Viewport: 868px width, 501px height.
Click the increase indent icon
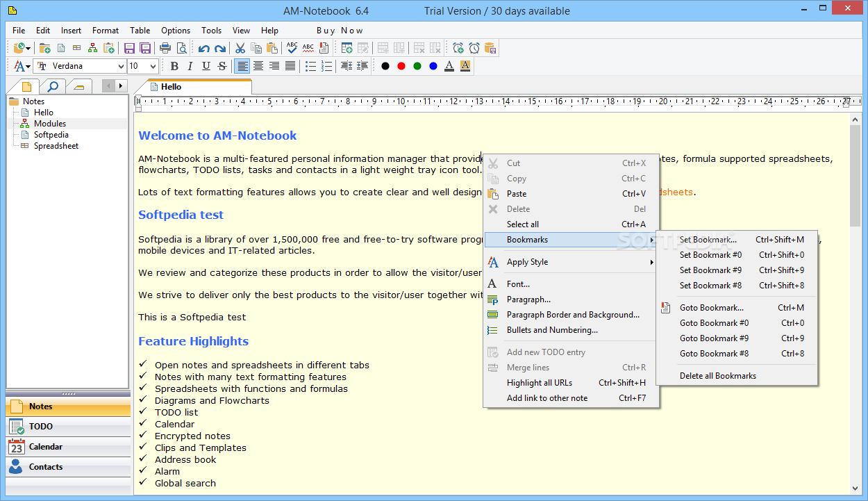pyautogui.click(x=362, y=66)
